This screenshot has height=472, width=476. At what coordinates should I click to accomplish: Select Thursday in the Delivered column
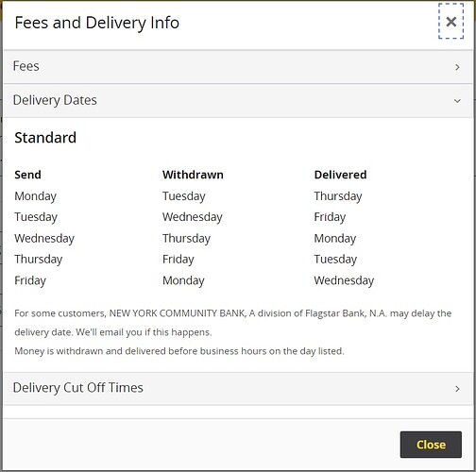[338, 196]
